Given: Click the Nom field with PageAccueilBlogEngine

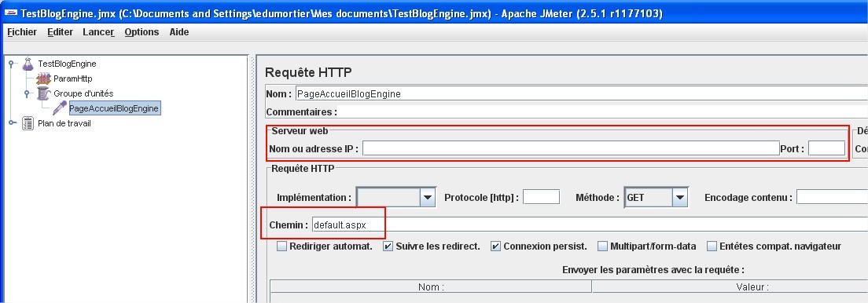Looking at the screenshot, I should pyautogui.click(x=581, y=94).
